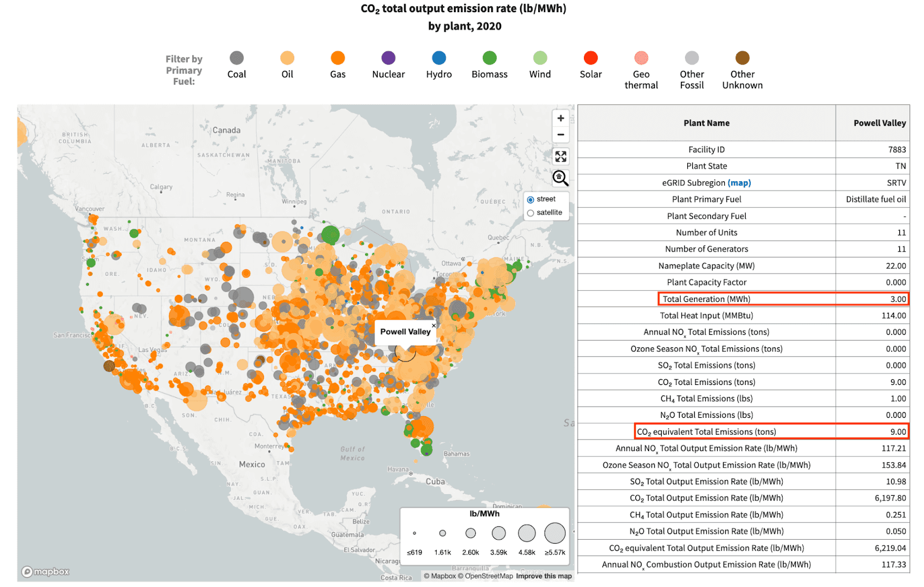Click the zoom in plus icon on map

pyautogui.click(x=560, y=118)
